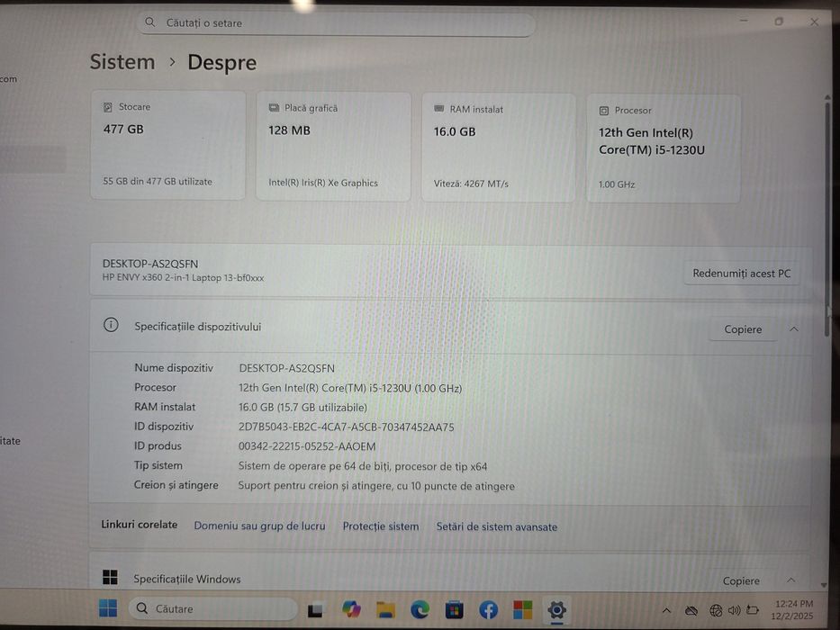
Task: Select device ID 2D7B5043-EB2C-4CA7-A5CB-70347452AA75
Action: click(346, 427)
